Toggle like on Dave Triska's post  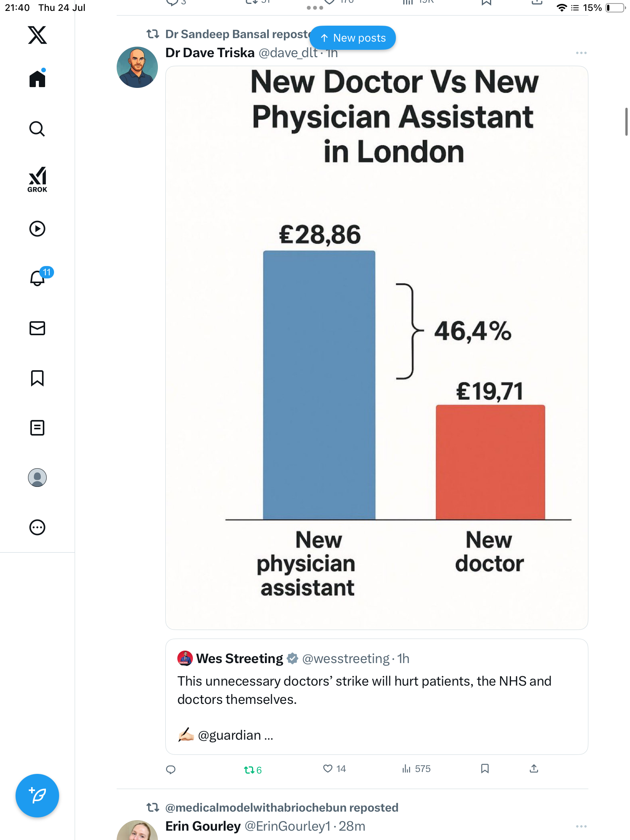click(x=334, y=769)
